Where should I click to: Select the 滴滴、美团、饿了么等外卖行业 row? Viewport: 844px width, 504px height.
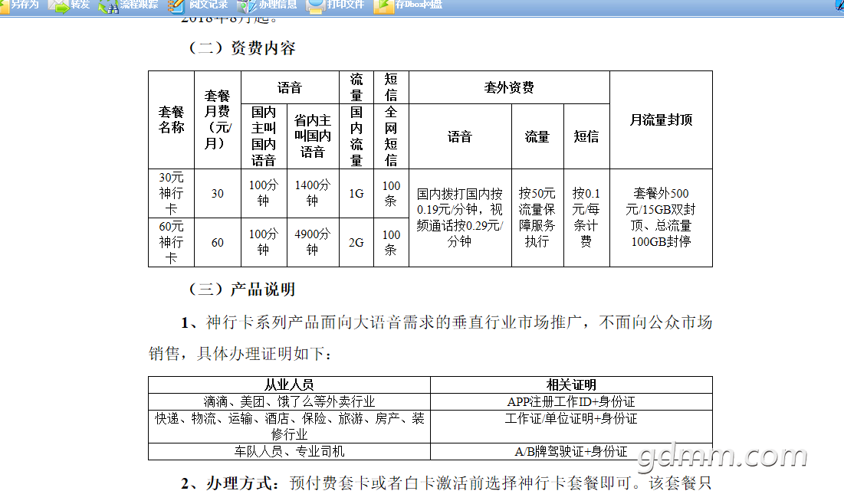click(289, 402)
